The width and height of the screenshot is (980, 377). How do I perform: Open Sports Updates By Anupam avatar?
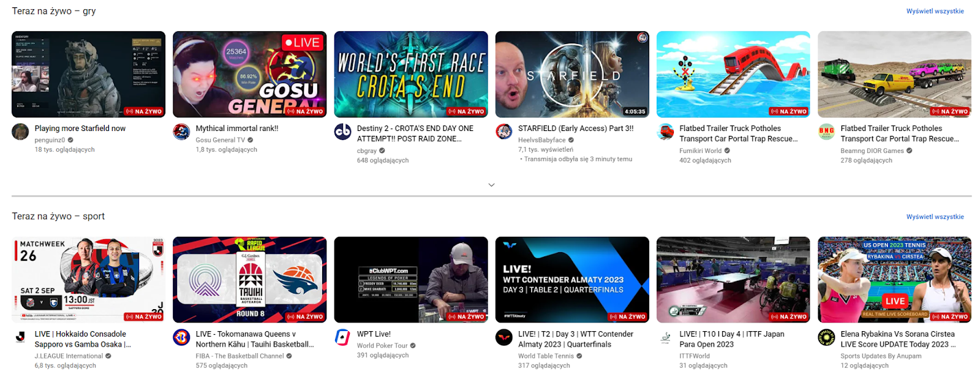coord(826,337)
